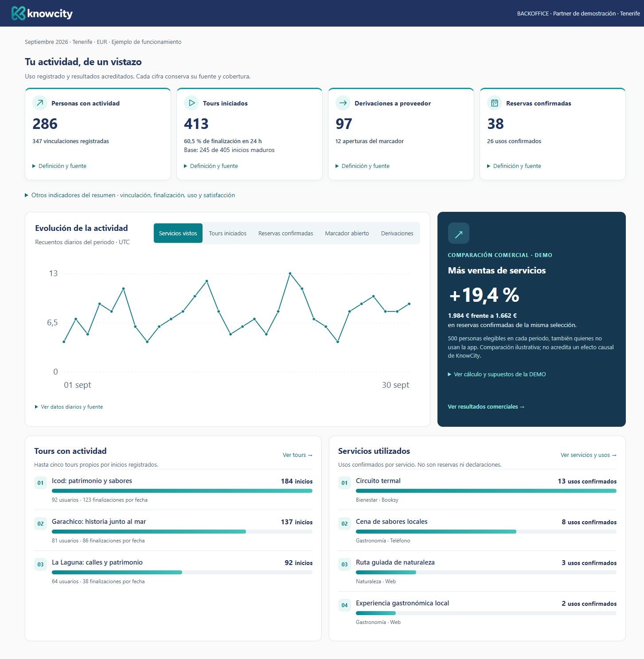Open the Marcador abierto chart tab
This screenshot has width=644, height=659.
click(x=347, y=233)
